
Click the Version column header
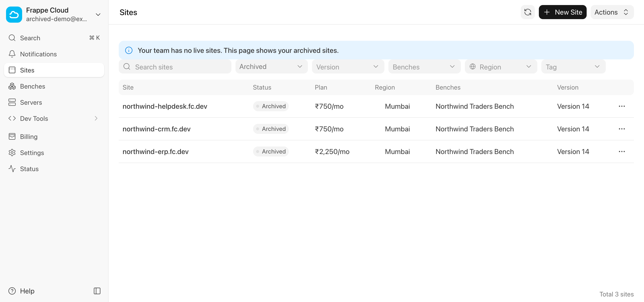568,87
